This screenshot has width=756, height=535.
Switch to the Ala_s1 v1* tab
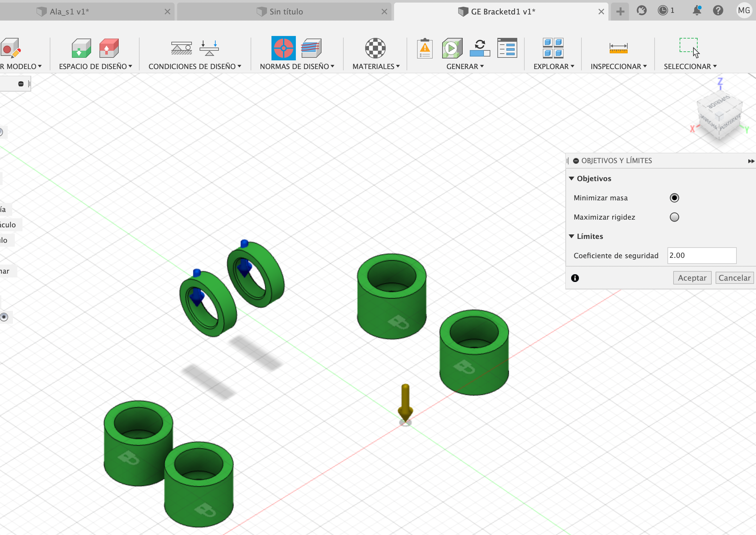tap(69, 12)
